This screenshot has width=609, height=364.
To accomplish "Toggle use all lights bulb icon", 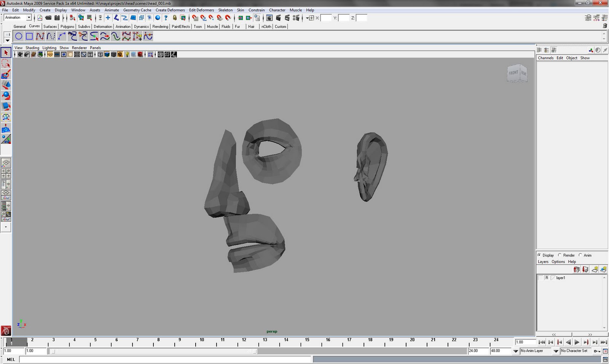I will [x=127, y=55].
